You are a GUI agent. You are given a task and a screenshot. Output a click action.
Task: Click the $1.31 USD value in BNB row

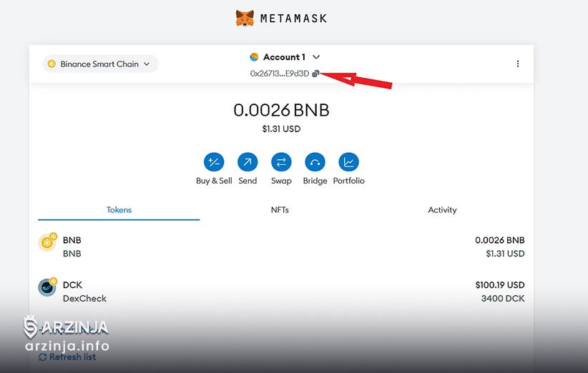tap(505, 254)
